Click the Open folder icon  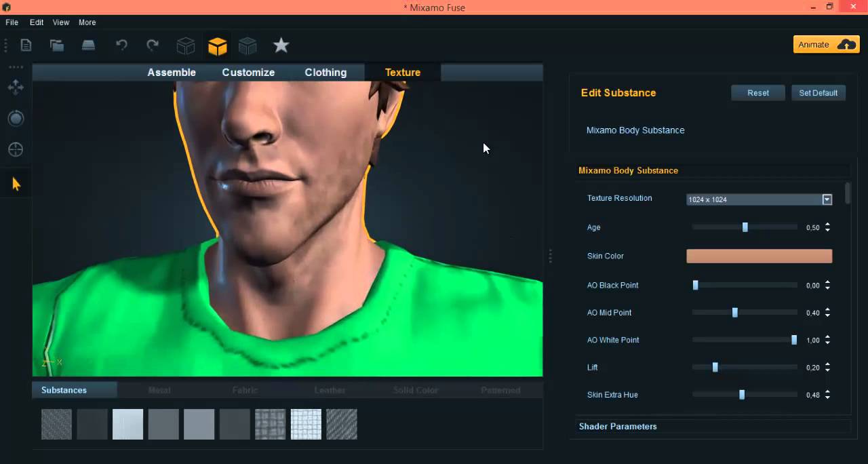57,45
